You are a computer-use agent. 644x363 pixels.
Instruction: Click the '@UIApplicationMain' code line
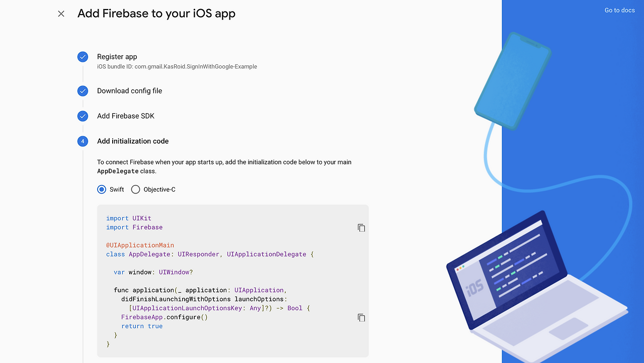140,245
